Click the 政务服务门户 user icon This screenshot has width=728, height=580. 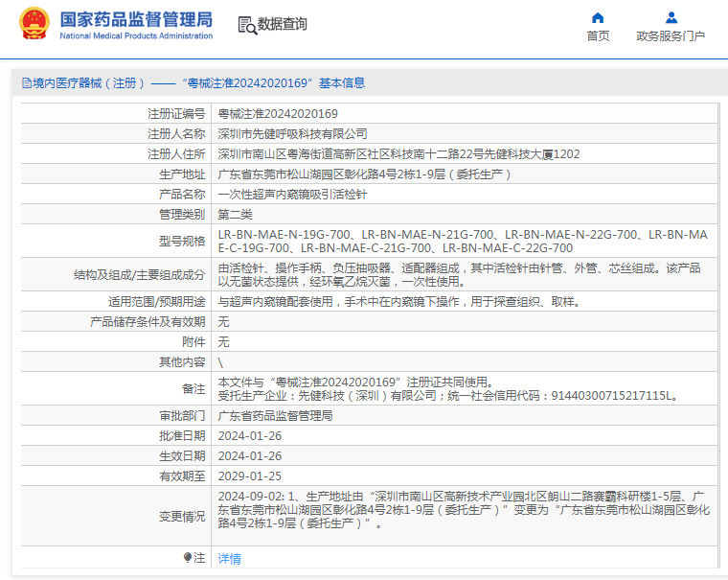click(671, 18)
